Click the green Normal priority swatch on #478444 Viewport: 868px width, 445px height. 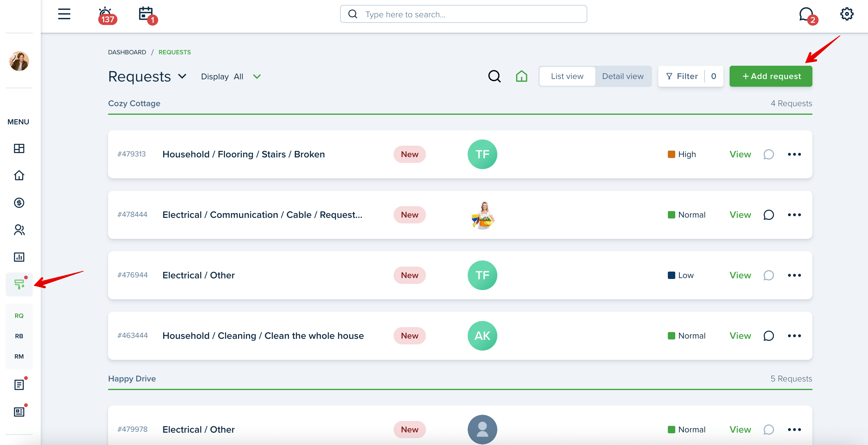coord(671,215)
